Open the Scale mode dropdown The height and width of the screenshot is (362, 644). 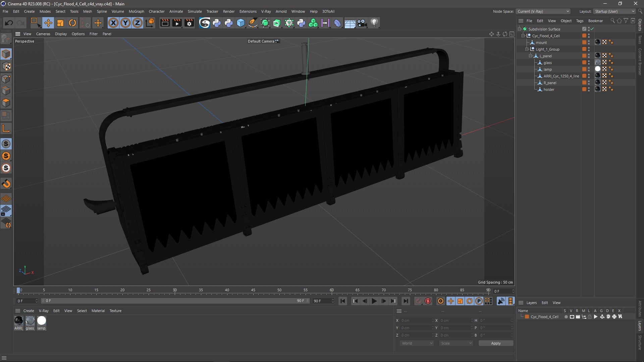[456, 343]
